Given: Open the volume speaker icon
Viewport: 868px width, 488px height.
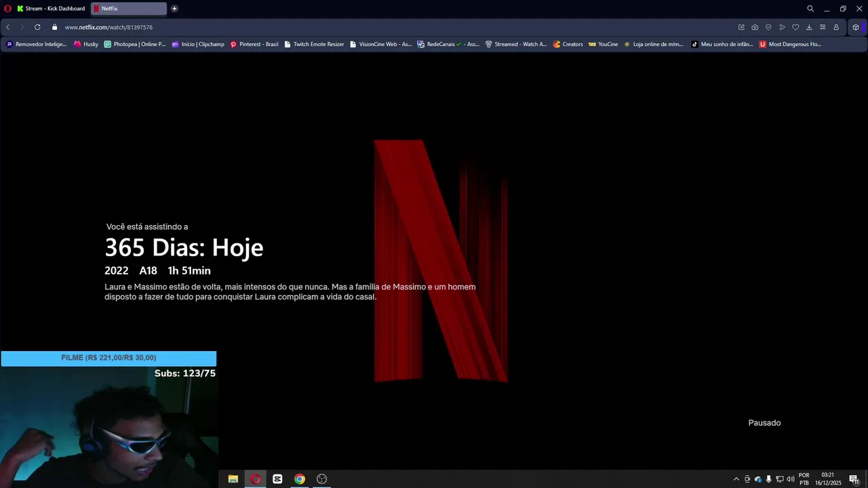Looking at the screenshot, I should coord(791,479).
